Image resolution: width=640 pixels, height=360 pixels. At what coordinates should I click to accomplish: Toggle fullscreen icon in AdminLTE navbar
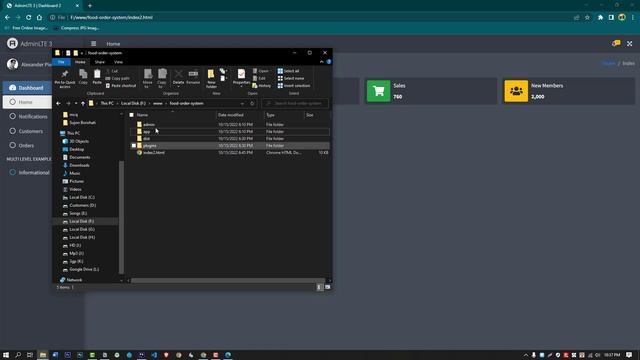tap(629, 44)
